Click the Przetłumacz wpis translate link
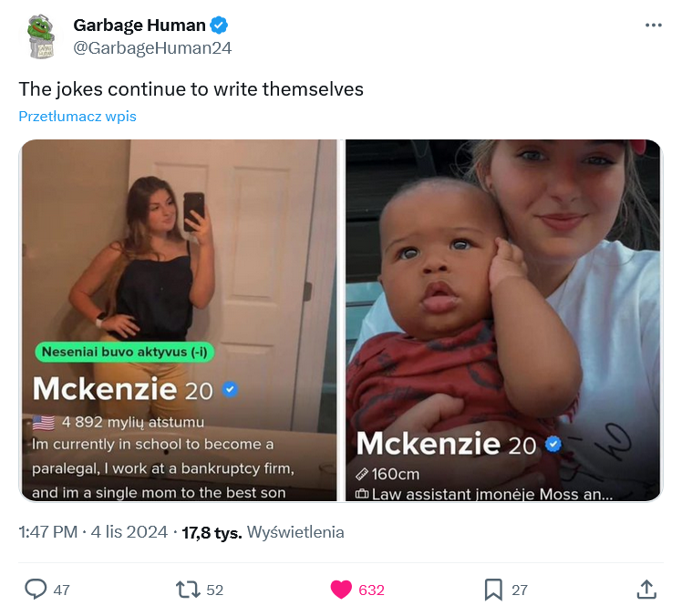Screen dimensions: 682x616 77,117
